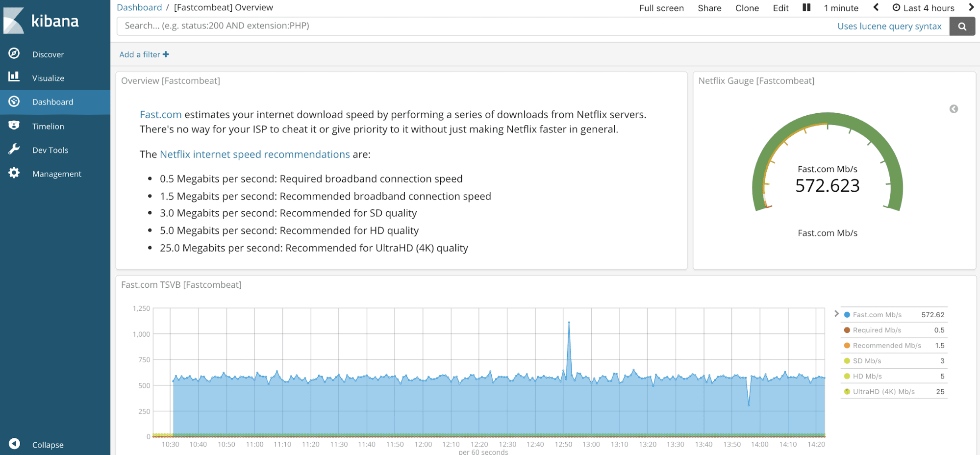This screenshot has height=455, width=980.
Task: Click the Overview [Fastcombeat] panel title
Action: point(171,81)
